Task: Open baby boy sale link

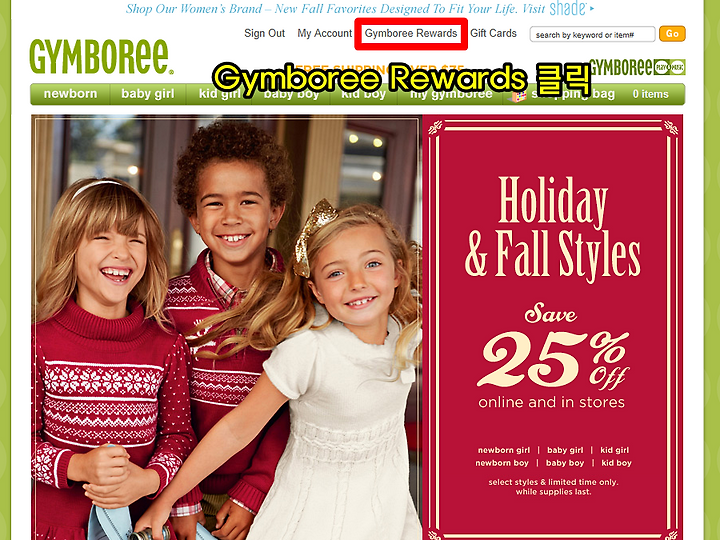Action: tap(565, 463)
